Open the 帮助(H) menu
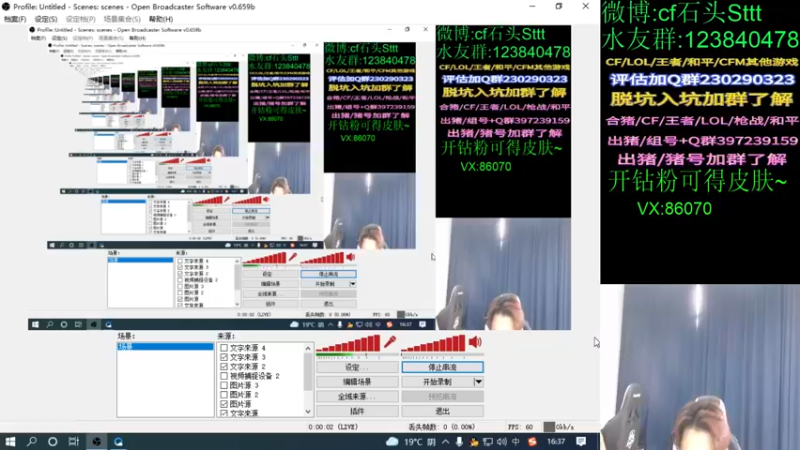Screen dimensions: 800x450 coord(161,19)
